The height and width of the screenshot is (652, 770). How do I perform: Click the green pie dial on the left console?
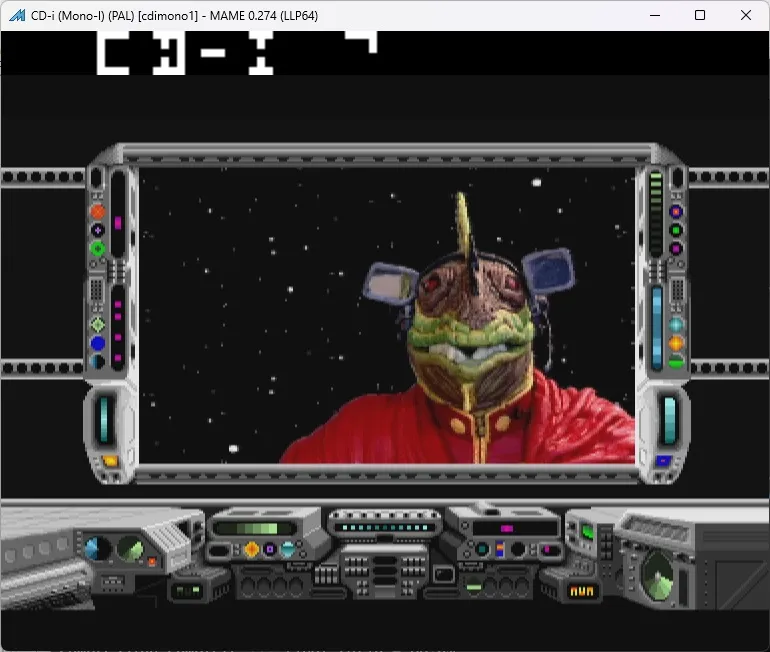tap(130, 548)
